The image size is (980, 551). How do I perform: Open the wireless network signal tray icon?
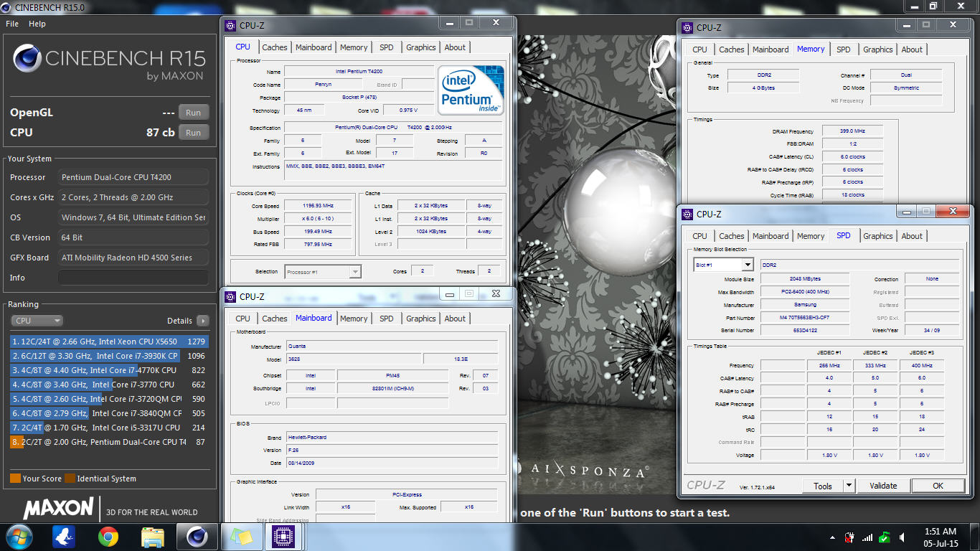tap(868, 537)
